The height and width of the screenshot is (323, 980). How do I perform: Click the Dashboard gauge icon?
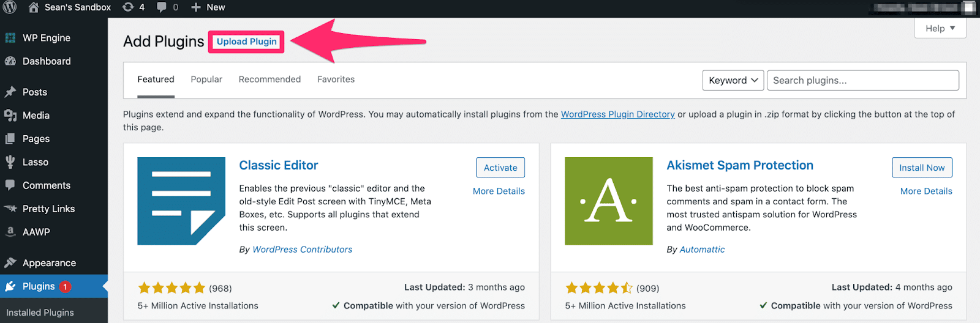[x=10, y=61]
